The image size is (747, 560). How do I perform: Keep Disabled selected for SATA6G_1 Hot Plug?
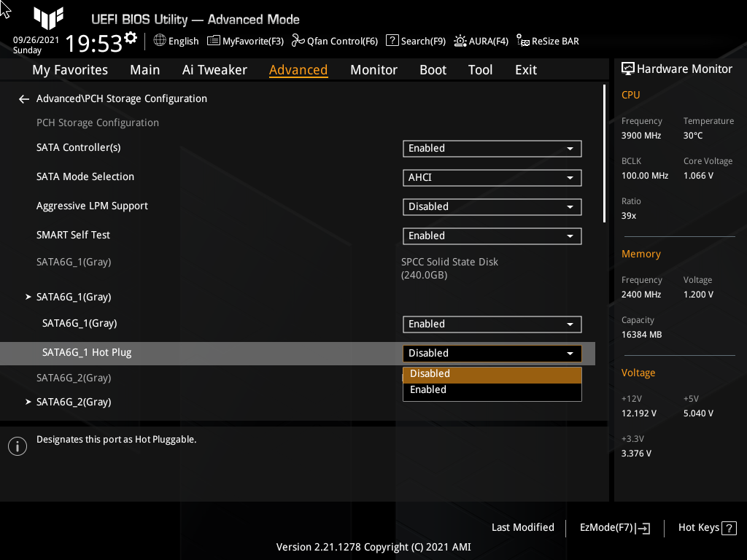point(492,373)
